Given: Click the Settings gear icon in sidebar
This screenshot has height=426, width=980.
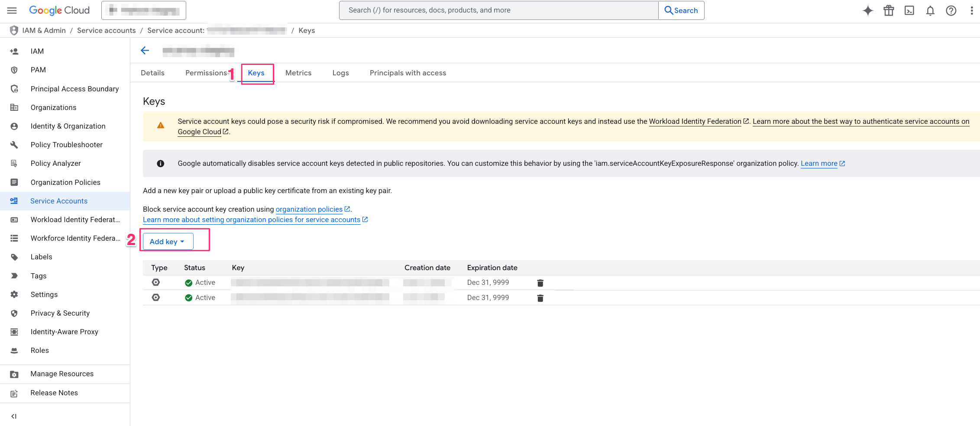Looking at the screenshot, I should [x=14, y=294].
